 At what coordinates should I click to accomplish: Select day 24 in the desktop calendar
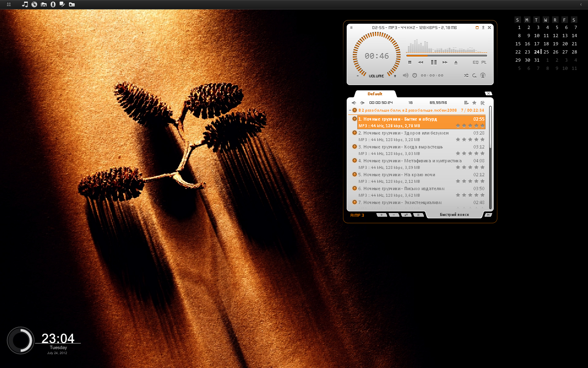pyautogui.click(x=537, y=52)
